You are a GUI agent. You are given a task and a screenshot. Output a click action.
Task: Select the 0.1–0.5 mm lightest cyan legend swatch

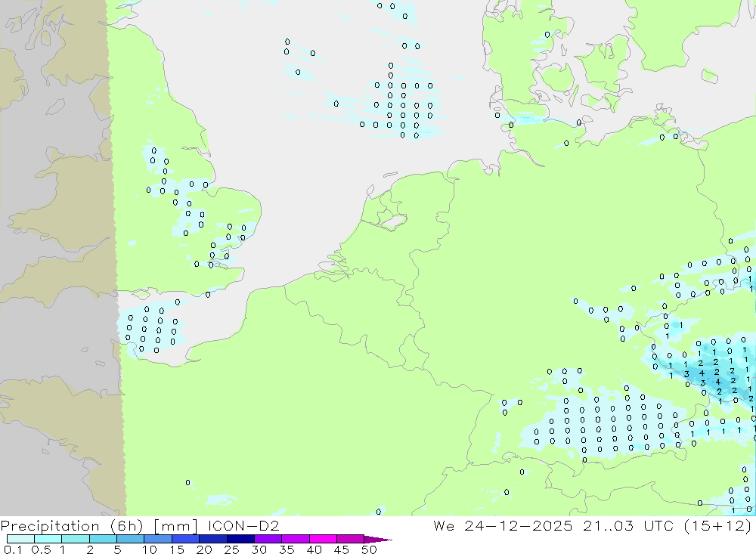[20, 539]
